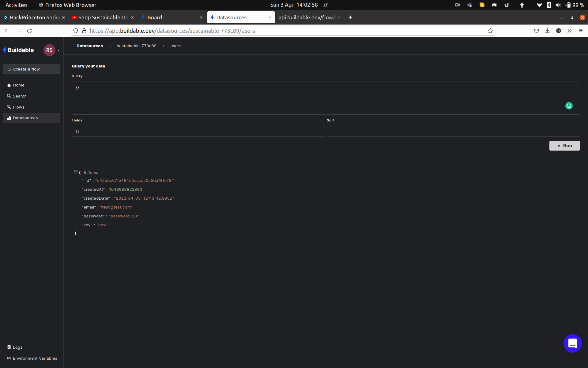Image resolution: width=588 pixels, height=368 pixels.
Task: Open the Intercom chat bubble
Action: point(572,343)
